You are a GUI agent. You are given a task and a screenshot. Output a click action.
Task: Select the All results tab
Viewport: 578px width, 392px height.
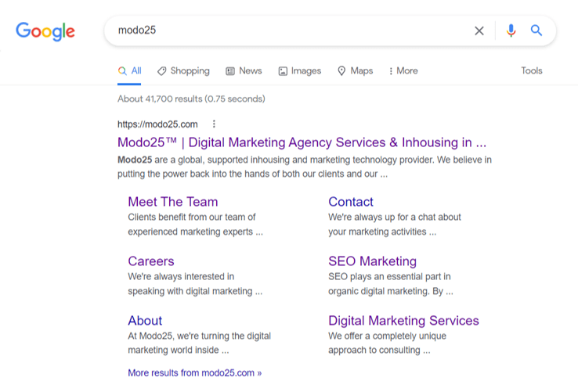tap(129, 70)
